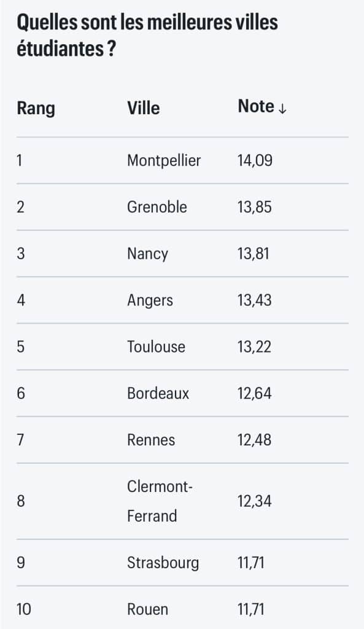This screenshot has height=629, width=364.
Task: Click on the Nancy row city name
Action: click(147, 254)
